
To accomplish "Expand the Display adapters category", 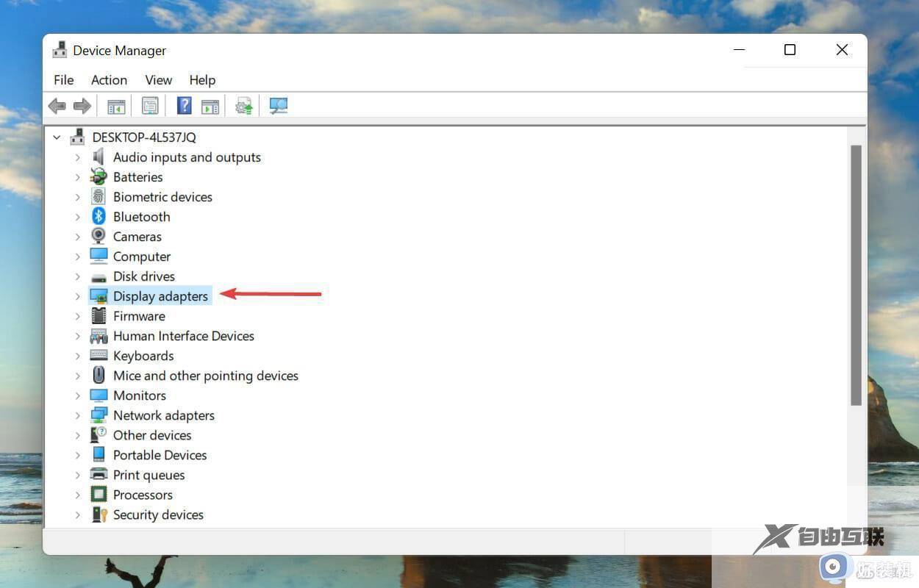I will 79,295.
